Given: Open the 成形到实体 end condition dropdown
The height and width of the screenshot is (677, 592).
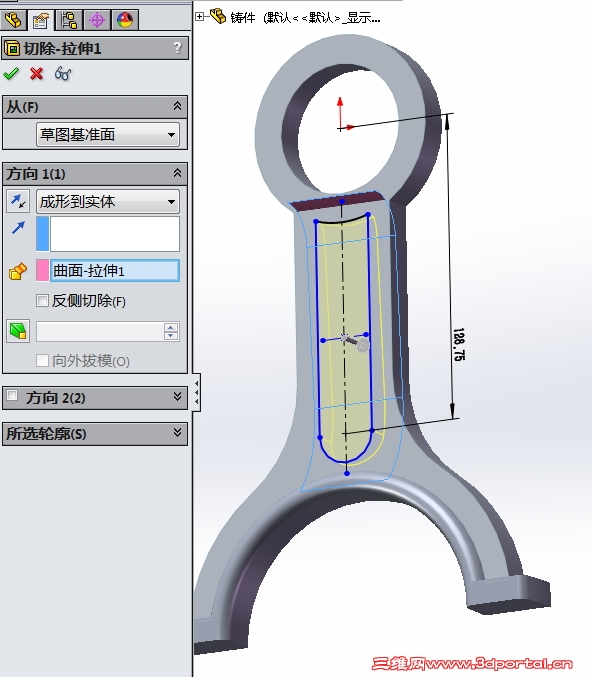Looking at the screenshot, I should 108,202.
